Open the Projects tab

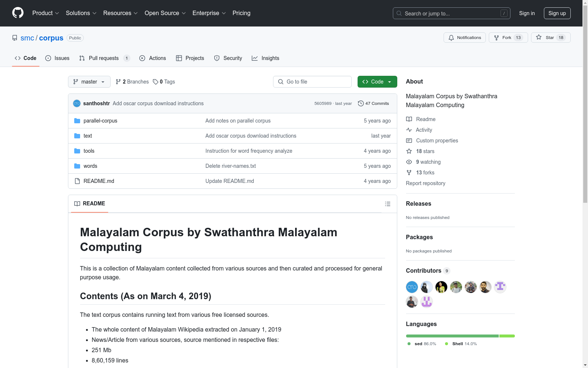(x=190, y=58)
